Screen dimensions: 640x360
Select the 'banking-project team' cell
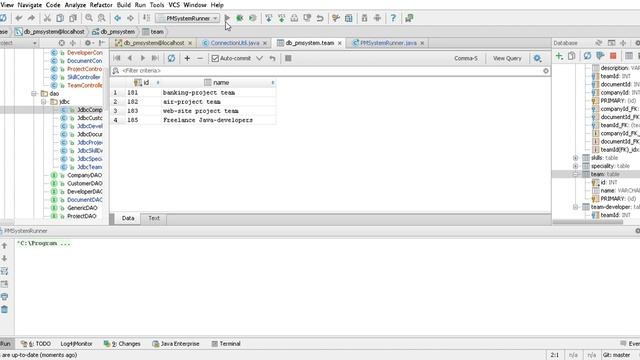218,93
